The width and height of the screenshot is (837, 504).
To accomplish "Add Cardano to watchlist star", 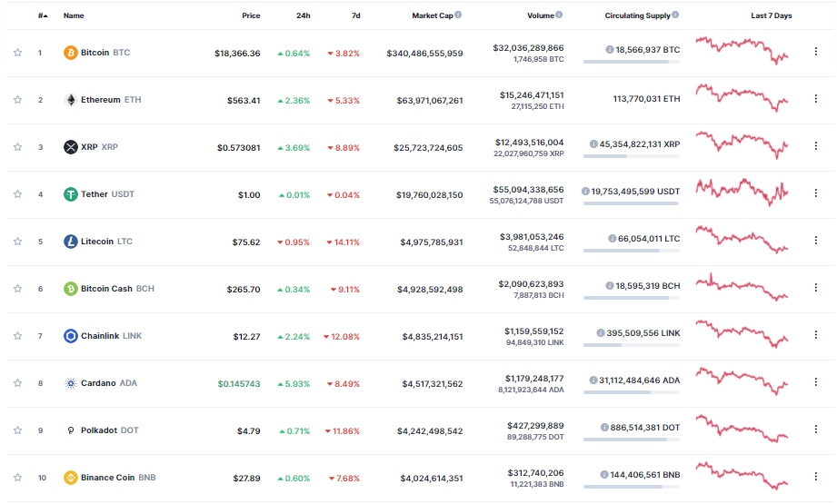I will pos(17,383).
